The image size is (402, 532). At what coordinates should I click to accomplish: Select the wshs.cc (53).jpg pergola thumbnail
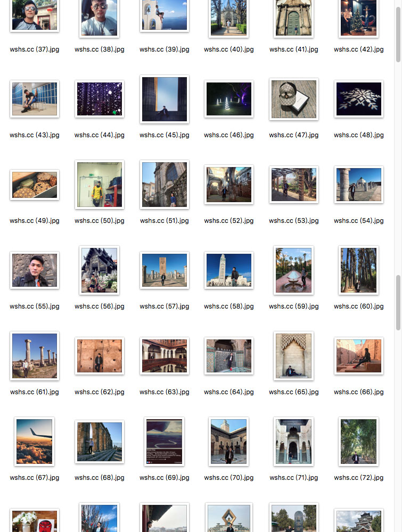coord(294,185)
